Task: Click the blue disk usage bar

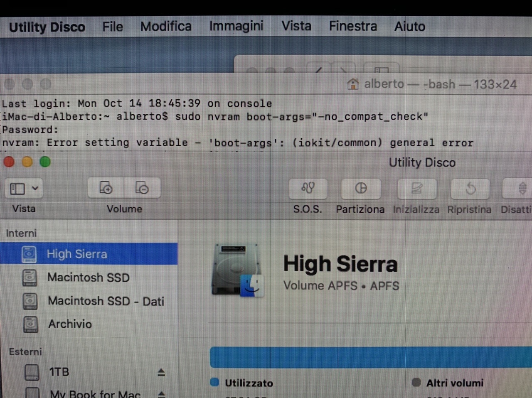Action: [371, 357]
